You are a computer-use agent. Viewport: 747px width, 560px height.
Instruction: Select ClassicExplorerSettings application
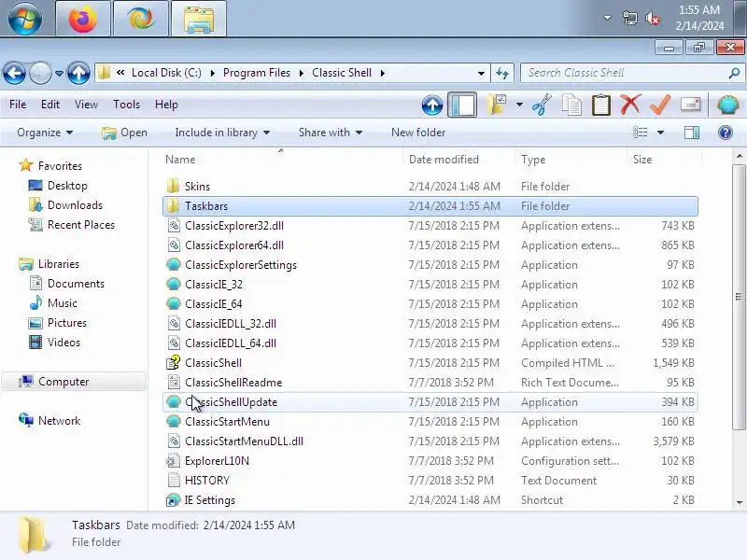(430, 265)
